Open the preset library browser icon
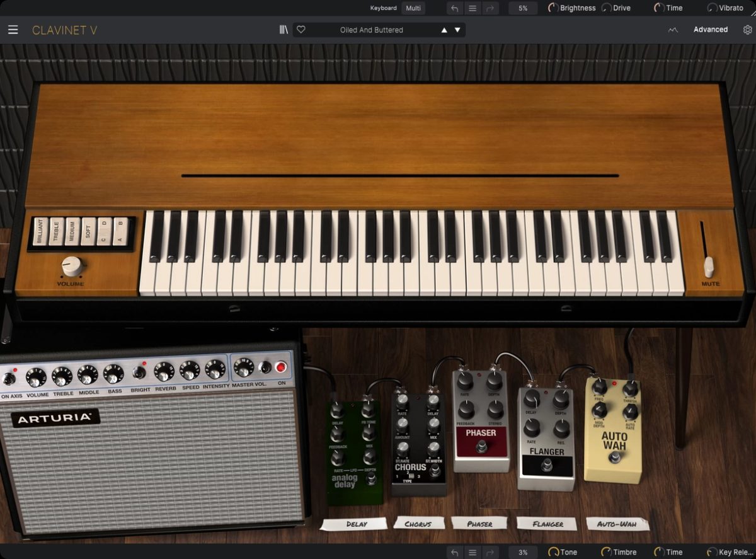Screen dimensions: 756x559 284,30
